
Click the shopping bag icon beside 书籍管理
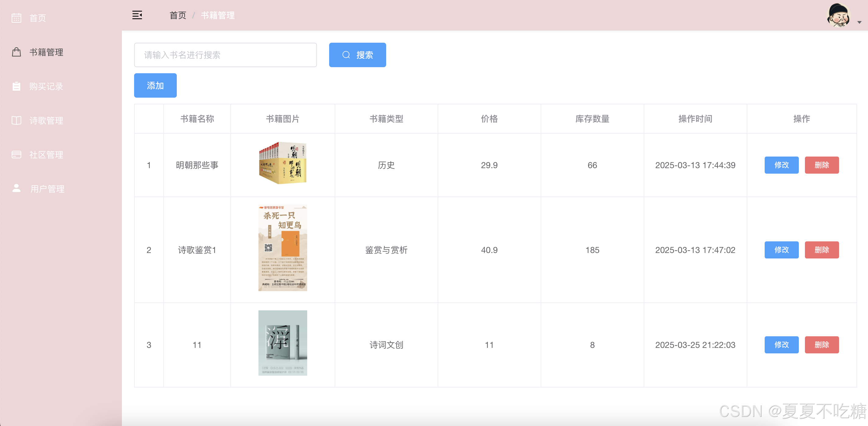pyautogui.click(x=16, y=52)
